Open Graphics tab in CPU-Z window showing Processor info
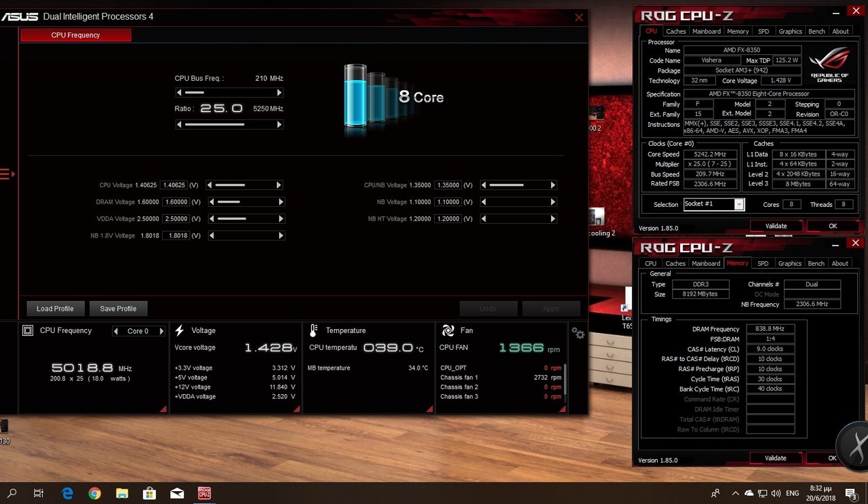Viewport: 868px width, 504px height. pyautogui.click(x=790, y=31)
